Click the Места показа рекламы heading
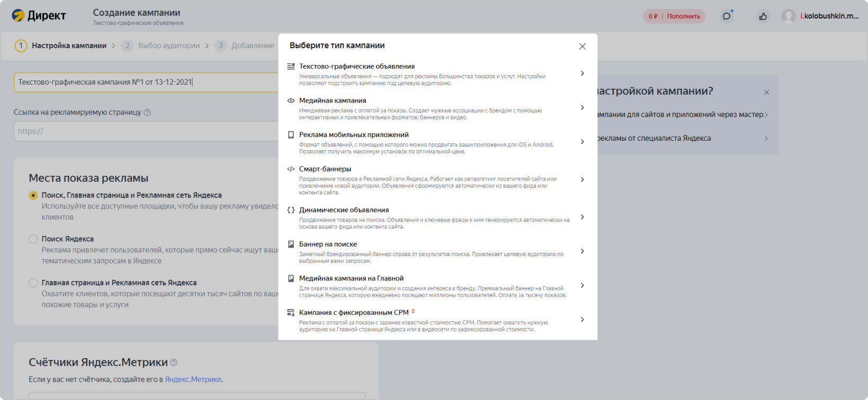The image size is (868, 400). pos(88,178)
